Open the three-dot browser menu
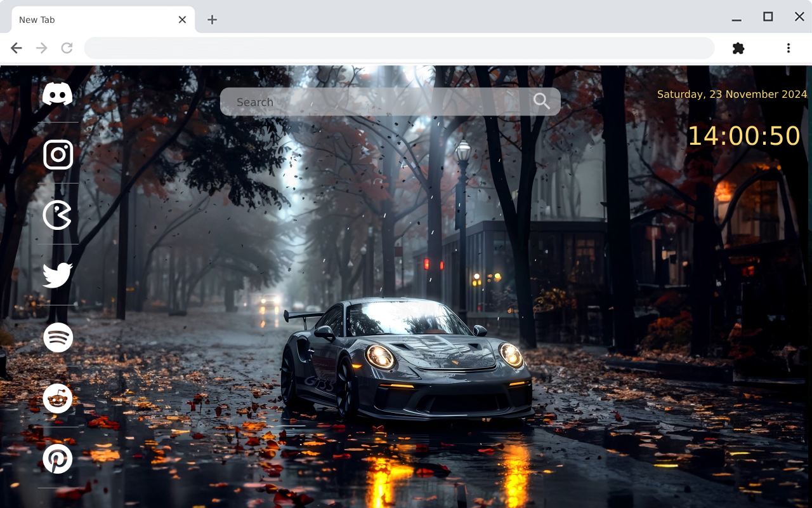 click(788, 48)
